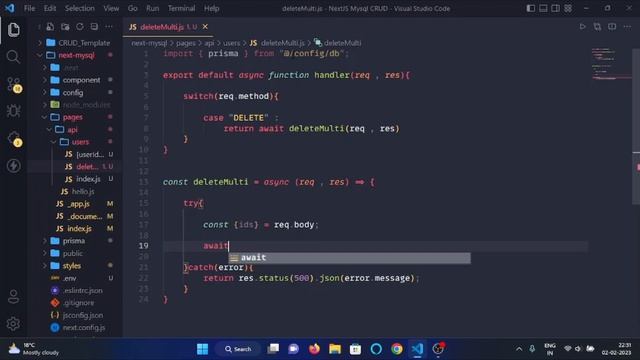This screenshot has width=640, height=360.
Task: Open Google Chrome from taskbar
Action: pos(397,349)
